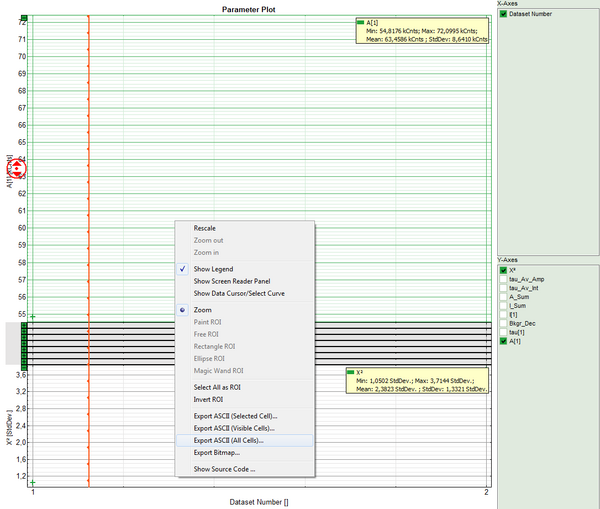Image resolution: width=600 pixels, height=509 pixels.
Task: Toggle Show Legend in the context menu
Action: [x=214, y=269]
